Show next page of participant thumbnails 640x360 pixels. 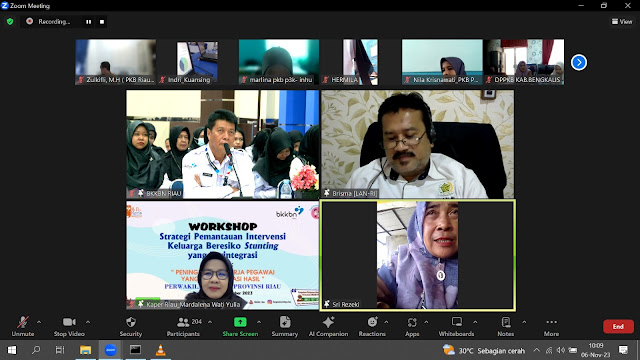coord(578,62)
